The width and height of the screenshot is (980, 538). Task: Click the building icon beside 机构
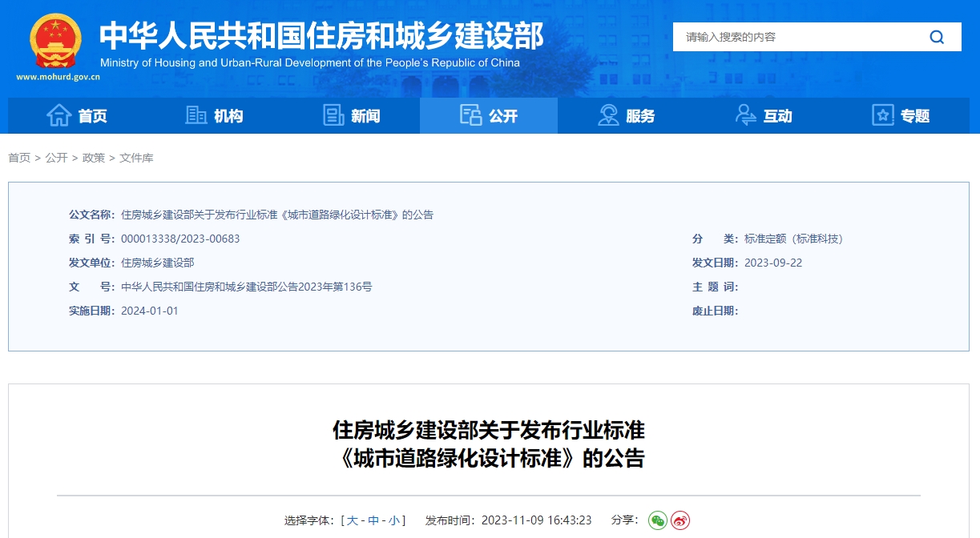click(x=196, y=115)
